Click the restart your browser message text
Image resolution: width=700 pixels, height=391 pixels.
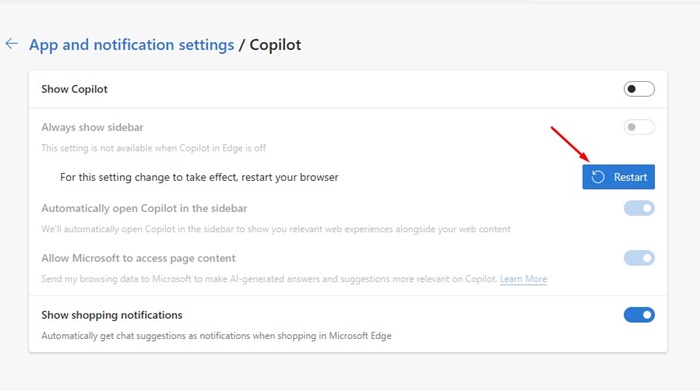tap(199, 177)
